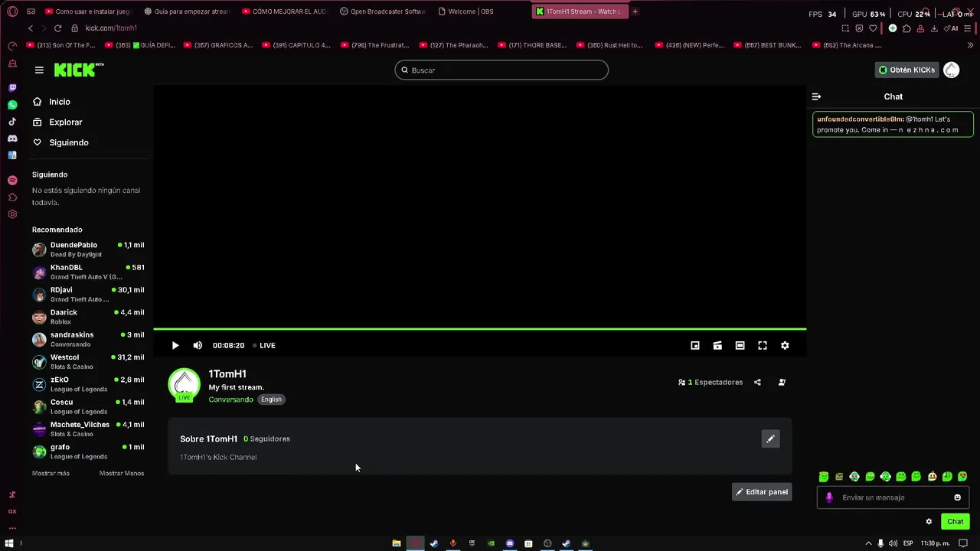The width and height of the screenshot is (980, 551).
Task: Open the video player settings gear
Action: 785,345
